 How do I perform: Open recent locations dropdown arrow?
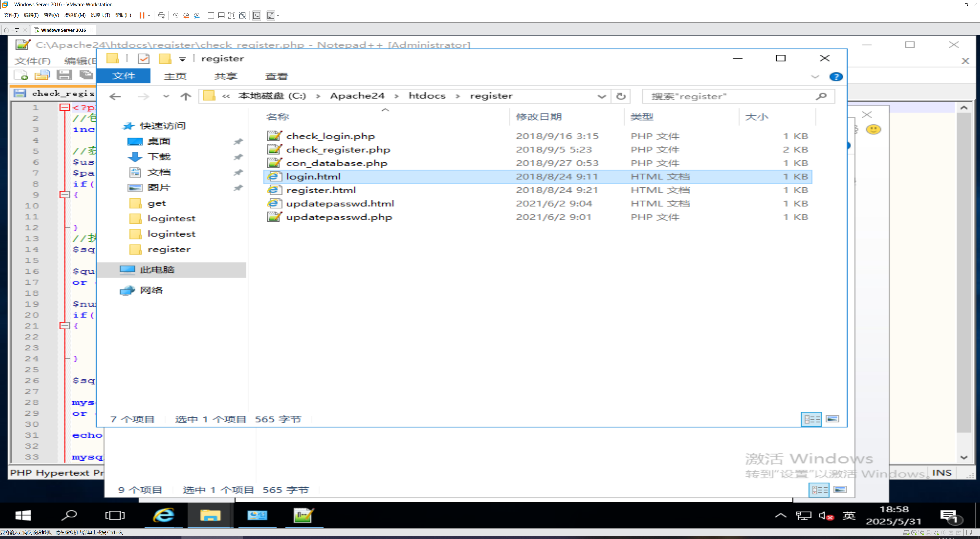166,96
